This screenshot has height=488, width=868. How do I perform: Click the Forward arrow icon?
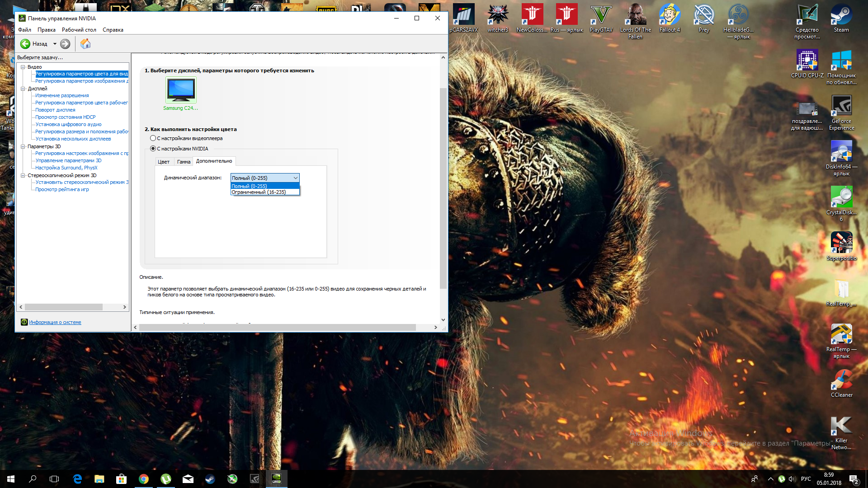point(65,44)
